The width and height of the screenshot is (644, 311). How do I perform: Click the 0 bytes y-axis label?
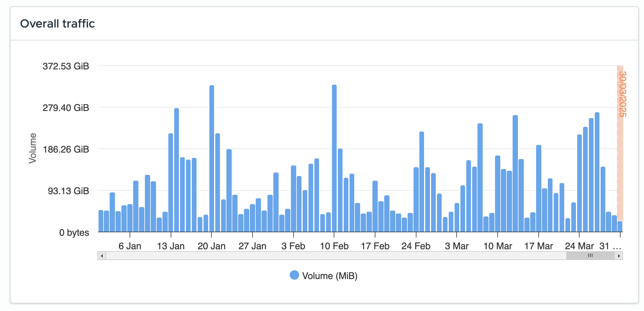74,233
